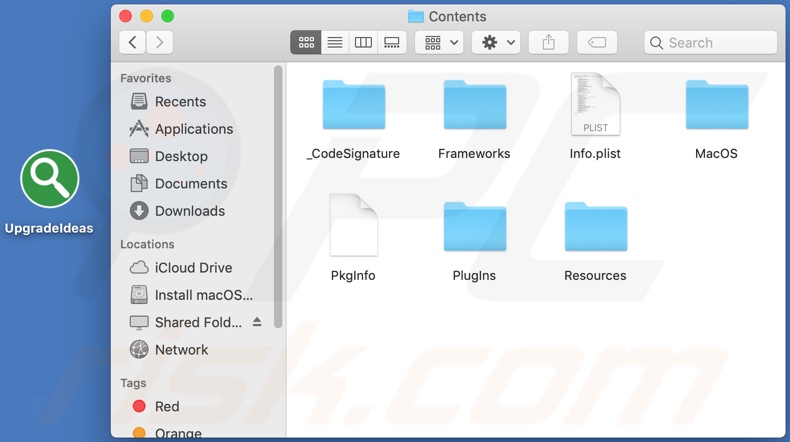Open Desktop in the sidebar
The width and height of the screenshot is (790, 442).
click(169, 156)
